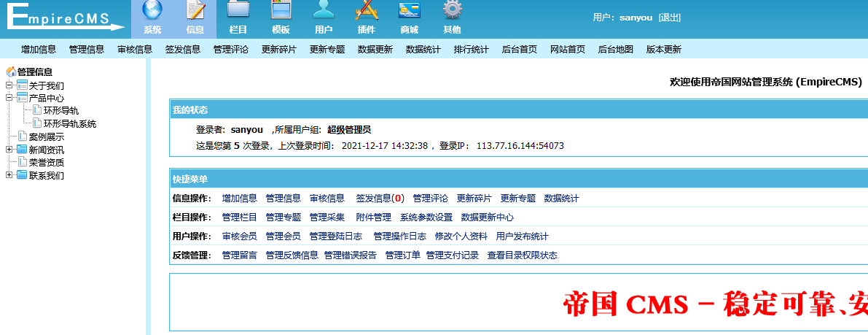The height and width of the screenshot is (335, 868).
Task: Select 环形导轨系统 in the tree
Action: (x=69, y=124)
